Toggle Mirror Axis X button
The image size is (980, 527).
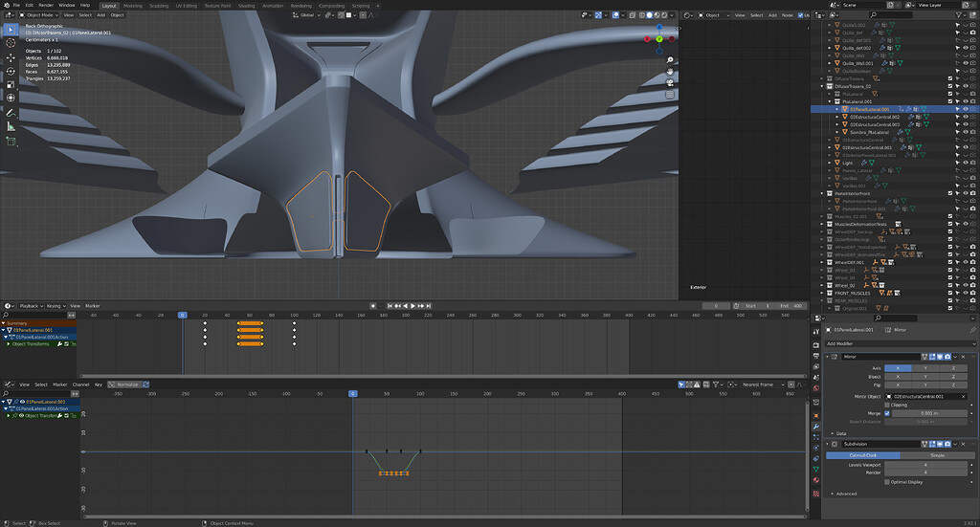point(898,368)
